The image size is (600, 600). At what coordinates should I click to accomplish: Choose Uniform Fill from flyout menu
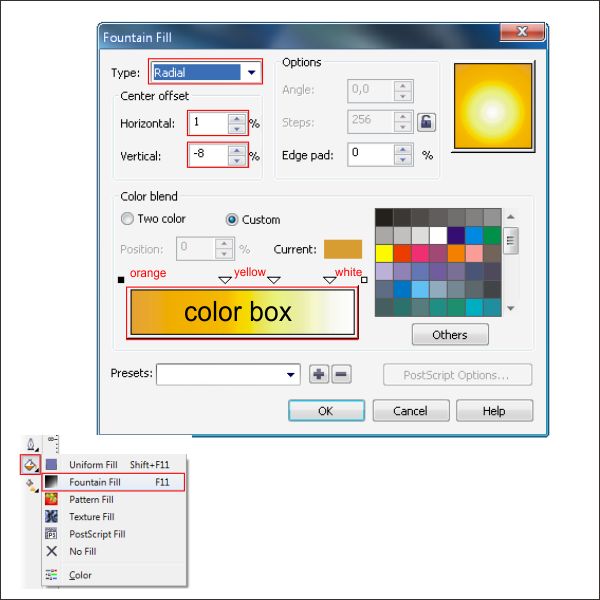pos(114,465)
